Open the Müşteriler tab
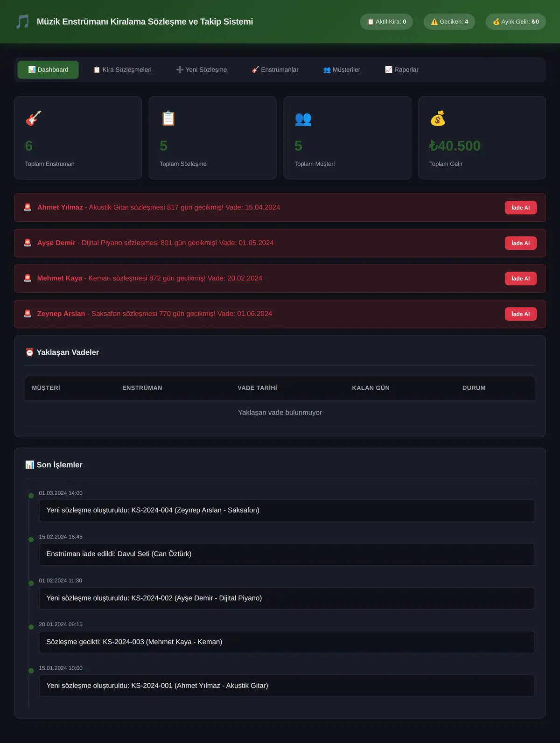 [x=342, y=70]
